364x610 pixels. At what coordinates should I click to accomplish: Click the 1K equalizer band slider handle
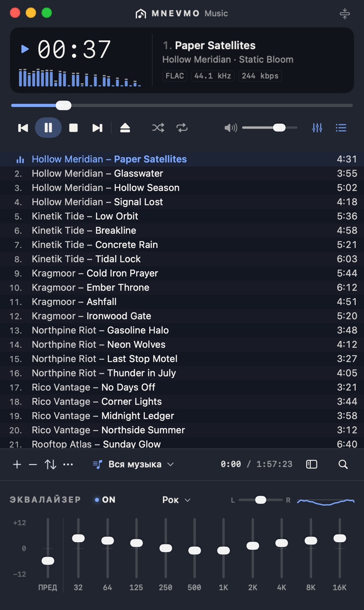224,551
